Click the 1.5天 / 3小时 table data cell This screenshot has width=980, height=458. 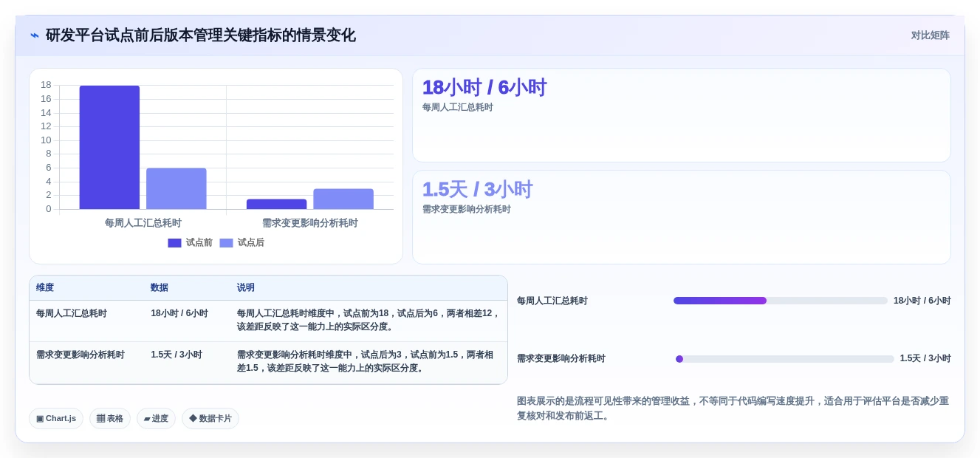[177, 355]
